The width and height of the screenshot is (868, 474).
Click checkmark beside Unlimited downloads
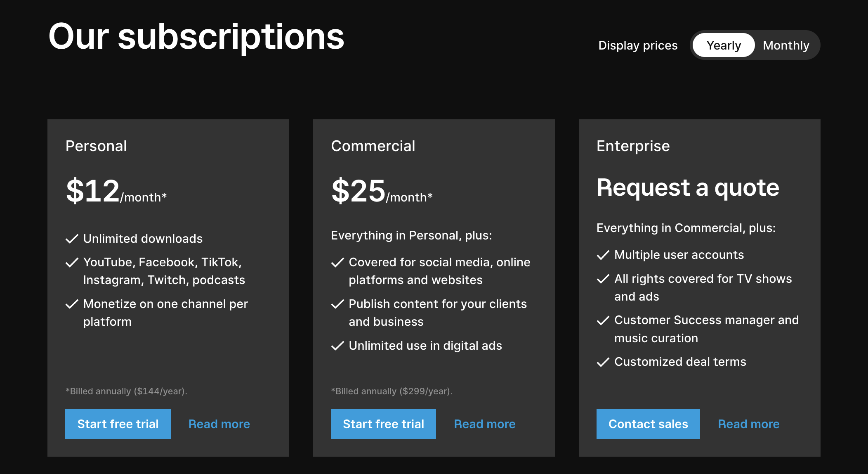pyautogui.click(x=72, y=239)
